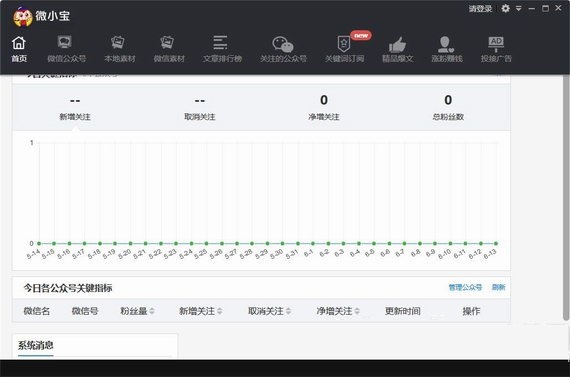Viewport: 570px width, 377px height.
Task: Maximize the 微小宝 window
Action: coord(545,8)
